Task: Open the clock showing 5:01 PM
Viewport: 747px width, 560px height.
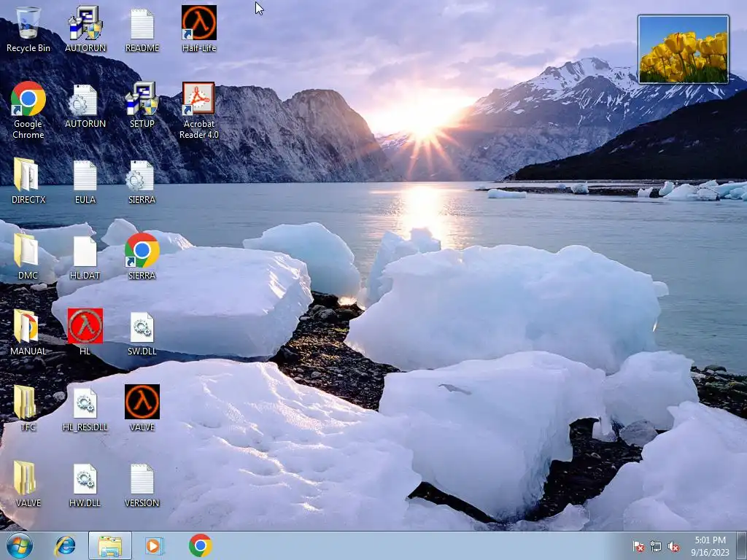Action: [x=710, y=546]
